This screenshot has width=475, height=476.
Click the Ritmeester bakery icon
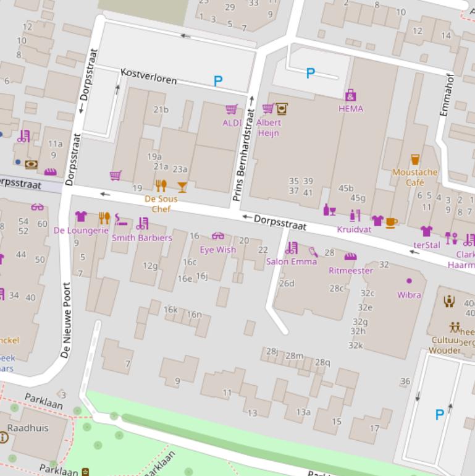click(x=350, y=257)
